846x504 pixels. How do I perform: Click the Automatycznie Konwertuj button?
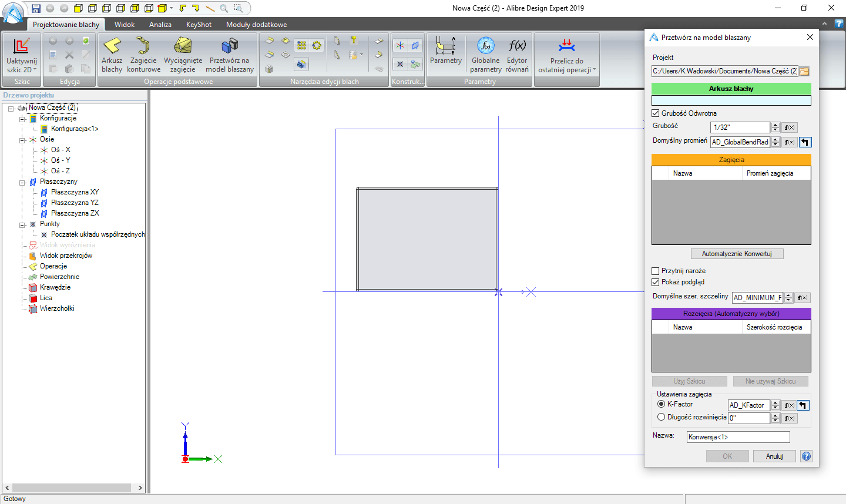pyautogui.click(x=737, y=253)
